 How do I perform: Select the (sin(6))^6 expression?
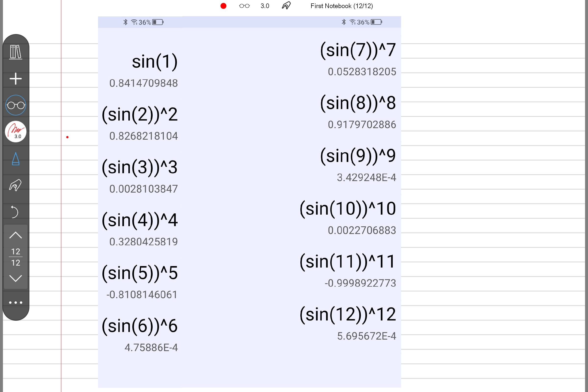[x=140, y=326]
